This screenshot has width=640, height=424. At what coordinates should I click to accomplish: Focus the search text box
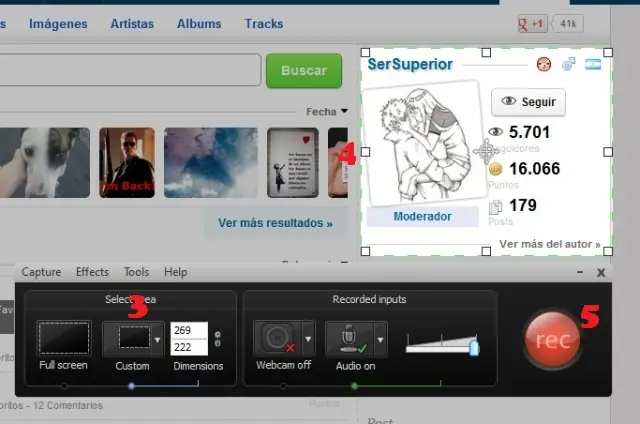pos(130,70)
